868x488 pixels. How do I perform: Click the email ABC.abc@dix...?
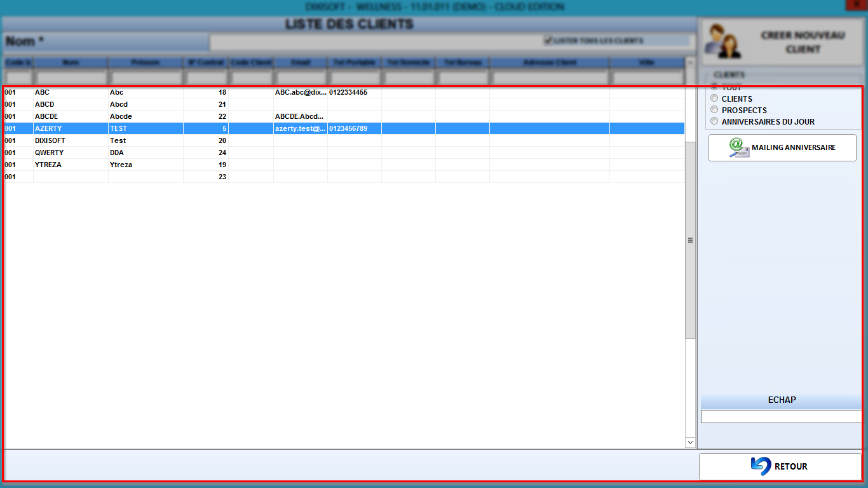tap(301, 92)
